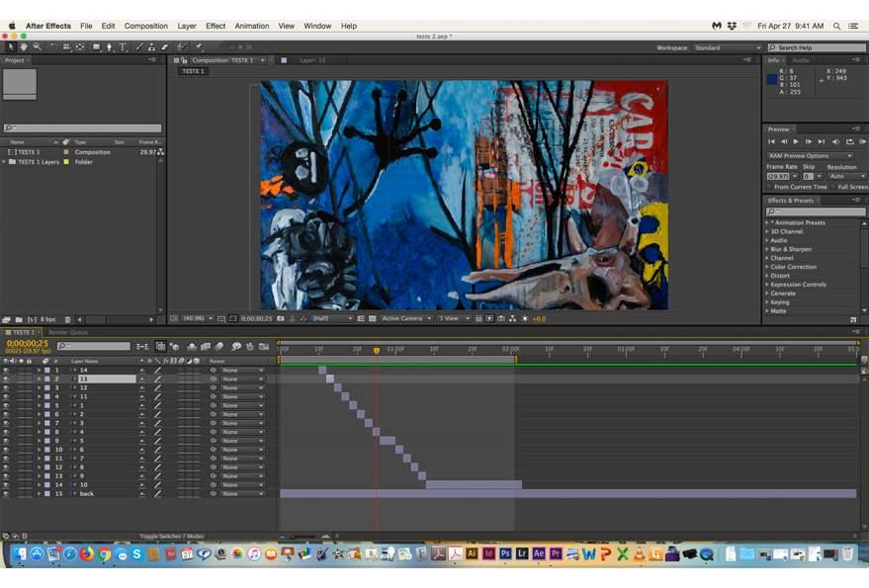Play the preview with the play button
The height and width of the screenshot is (588, 869).
pyautogui.click(x=796, y=142)
